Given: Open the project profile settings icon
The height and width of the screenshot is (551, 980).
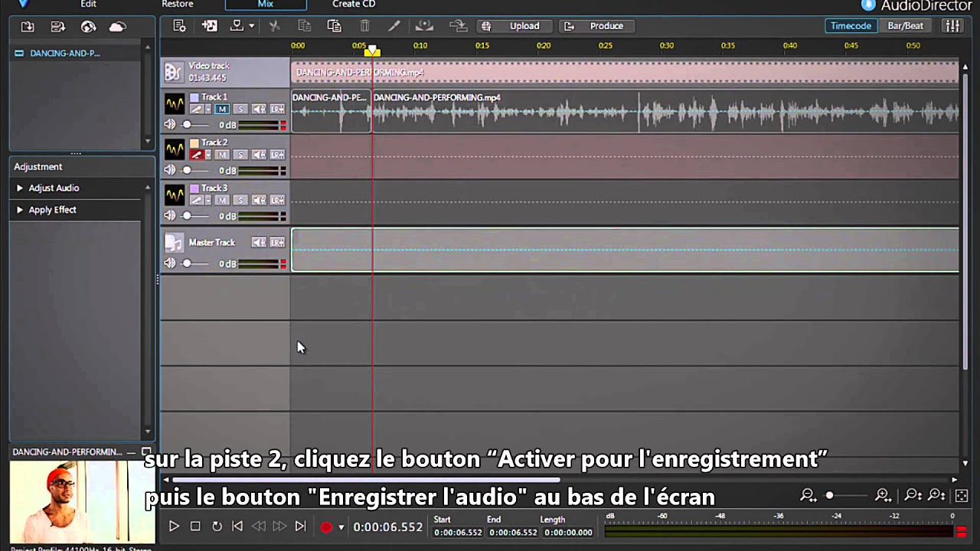Looking at the screenshot, I should [x=179, y=26].
